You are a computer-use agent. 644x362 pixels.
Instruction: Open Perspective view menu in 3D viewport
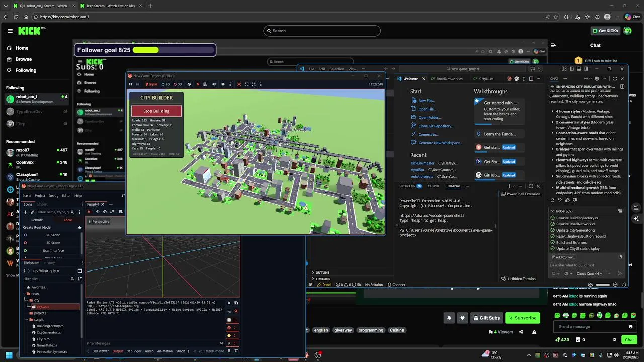click(100, 221)
